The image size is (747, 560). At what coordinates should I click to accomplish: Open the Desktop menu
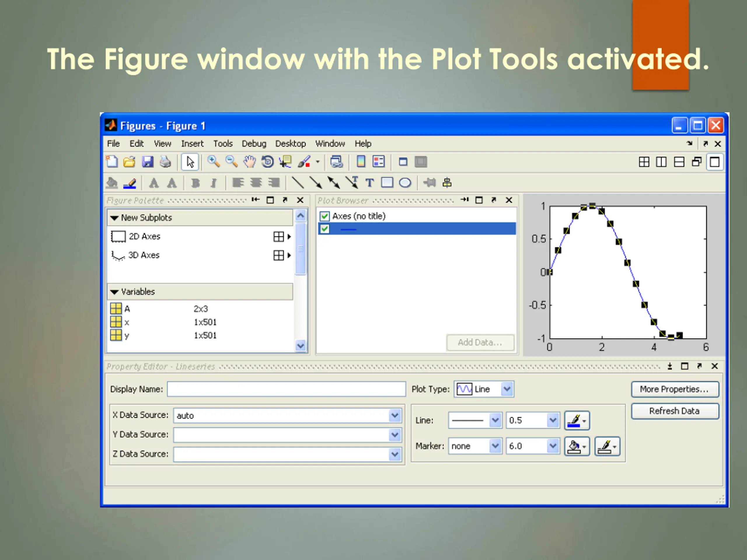(x=290, y=144)
